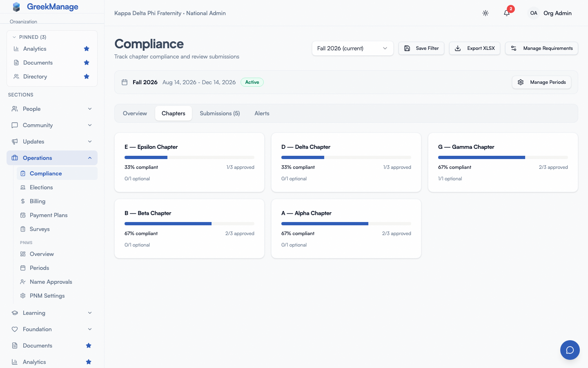This screenshot has width=588, height=368.
Task: Expand the Learning section
Action: [x=52, y=313]
